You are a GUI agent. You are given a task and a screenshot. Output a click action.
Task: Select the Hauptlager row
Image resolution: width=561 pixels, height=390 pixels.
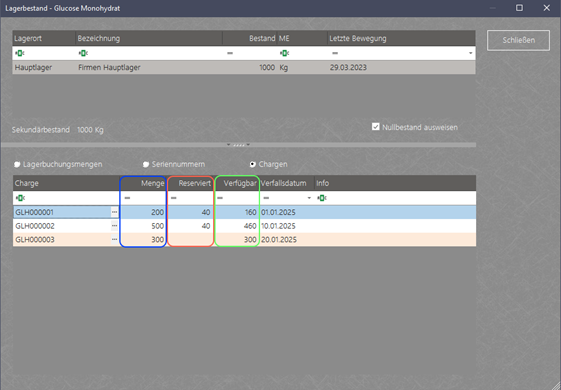244,67
